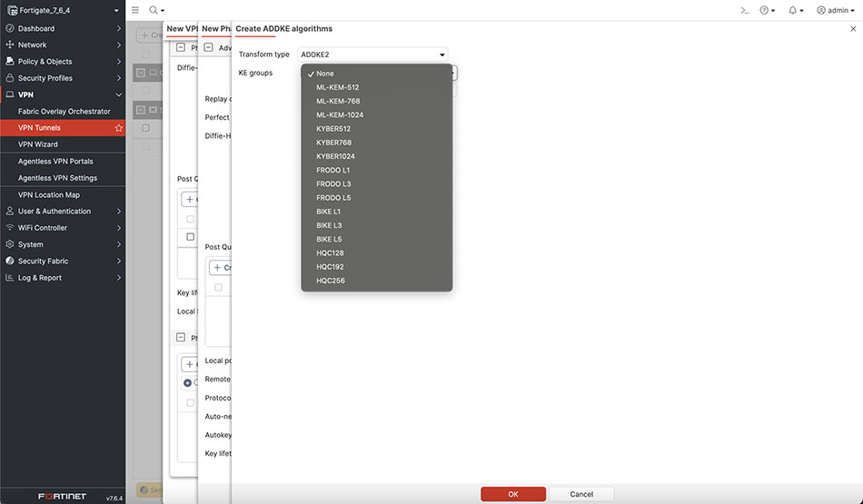Pick the HQC256 option
Screen dimensions: 863x504
(x=330, y=281)
